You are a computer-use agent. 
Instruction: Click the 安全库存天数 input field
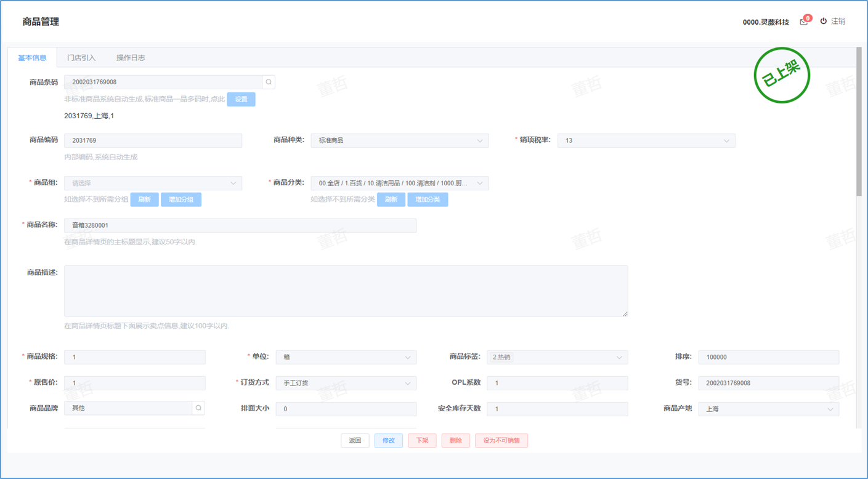click(x=558, y=409)
